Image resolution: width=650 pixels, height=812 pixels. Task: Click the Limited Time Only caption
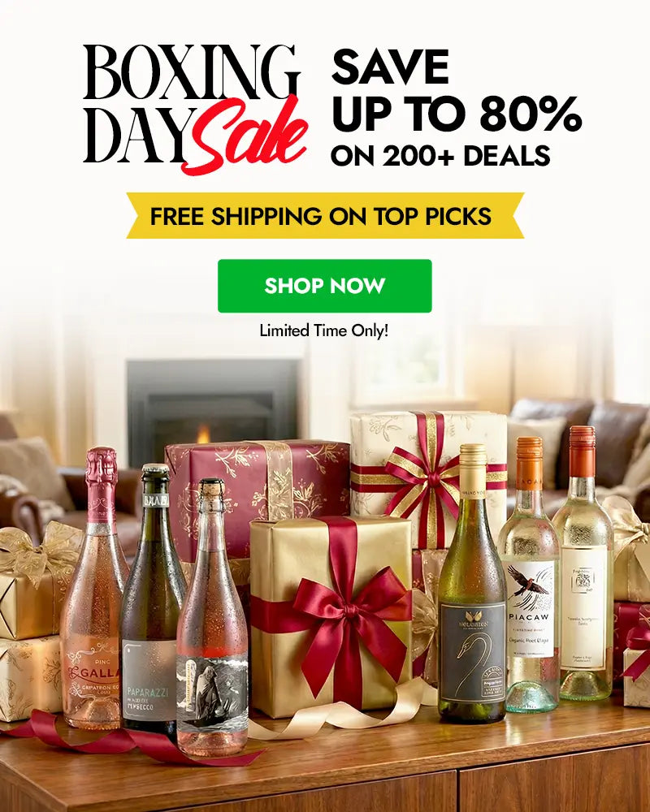pos(324,330)
